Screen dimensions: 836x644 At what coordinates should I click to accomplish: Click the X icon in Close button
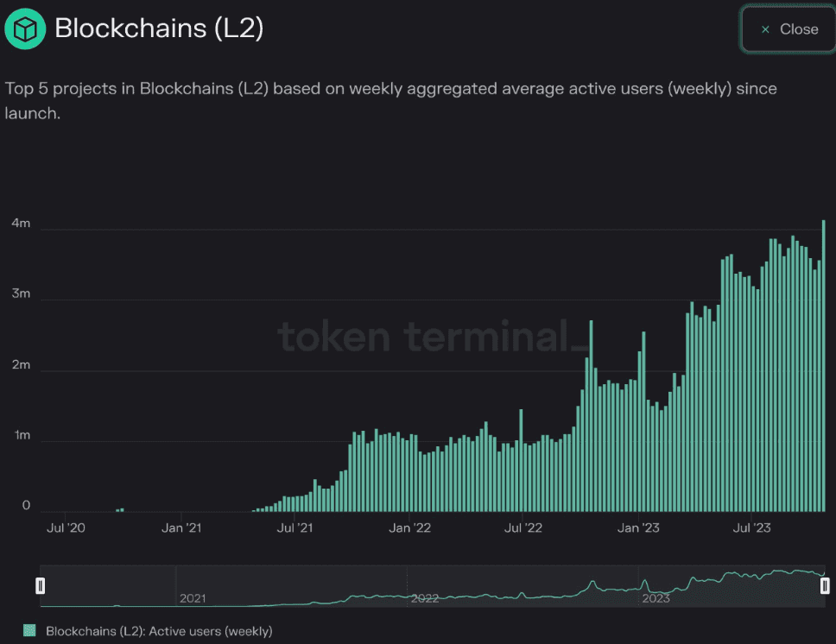(765, 29)
